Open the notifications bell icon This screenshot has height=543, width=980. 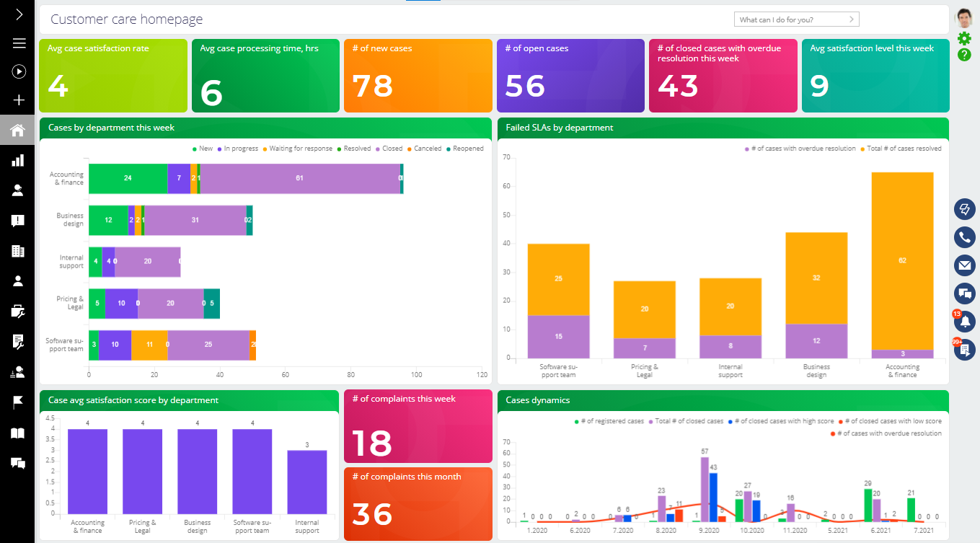(x=964, y=322)
